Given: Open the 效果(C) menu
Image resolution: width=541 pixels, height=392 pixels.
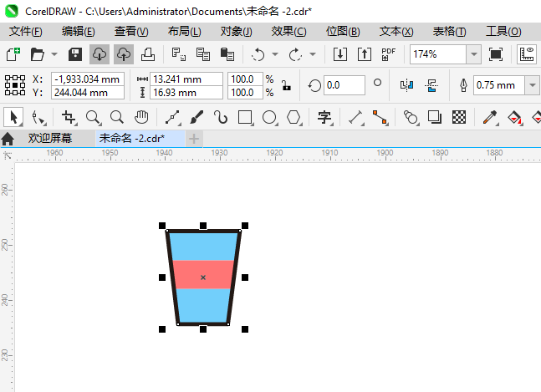Looking at the screenshot, I should point(288,32).
